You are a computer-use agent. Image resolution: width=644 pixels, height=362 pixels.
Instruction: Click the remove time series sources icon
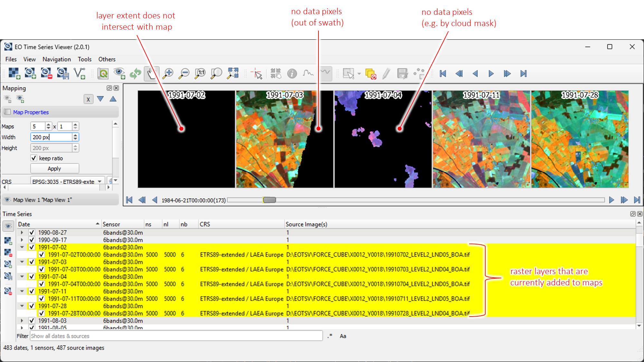click(46, 73)
